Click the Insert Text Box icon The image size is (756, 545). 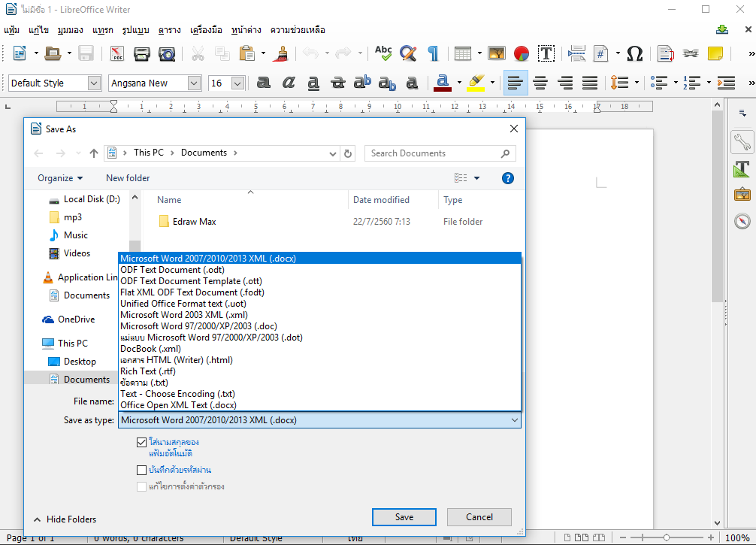546,53
